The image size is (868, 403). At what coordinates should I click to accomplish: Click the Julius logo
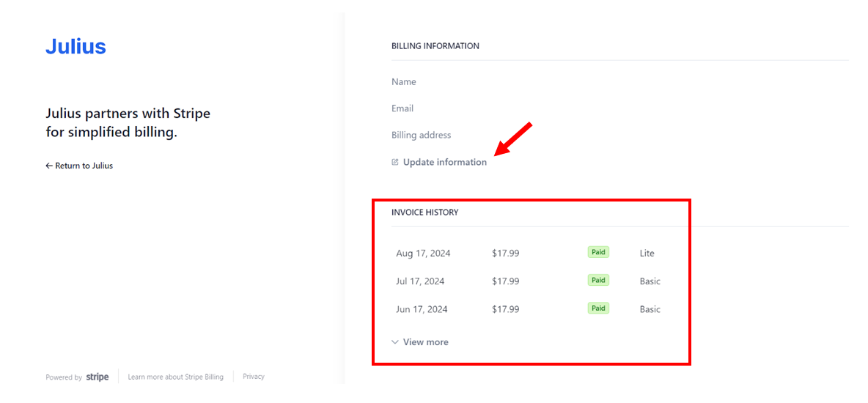[76, 46]
